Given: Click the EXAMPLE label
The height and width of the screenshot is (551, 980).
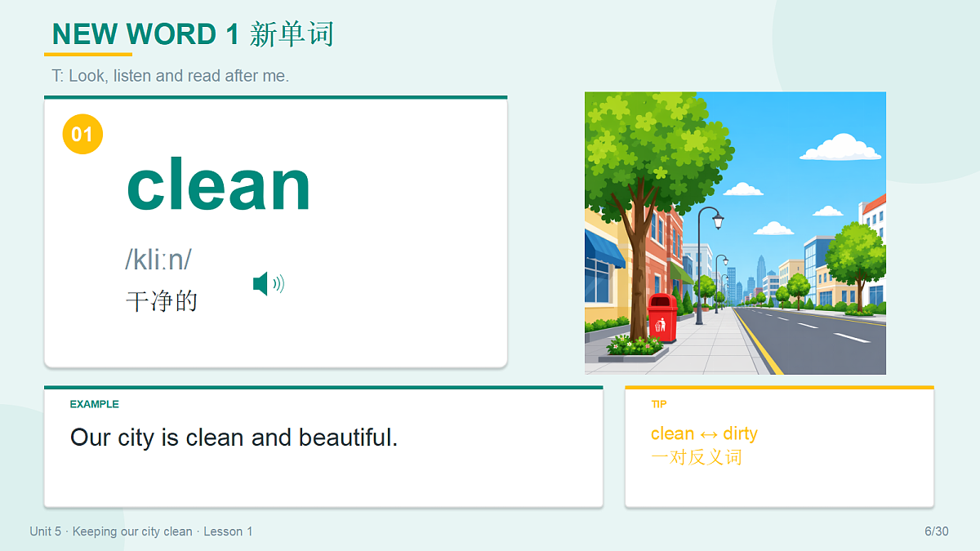Looking at the screenshot, I should pos(95,404).
